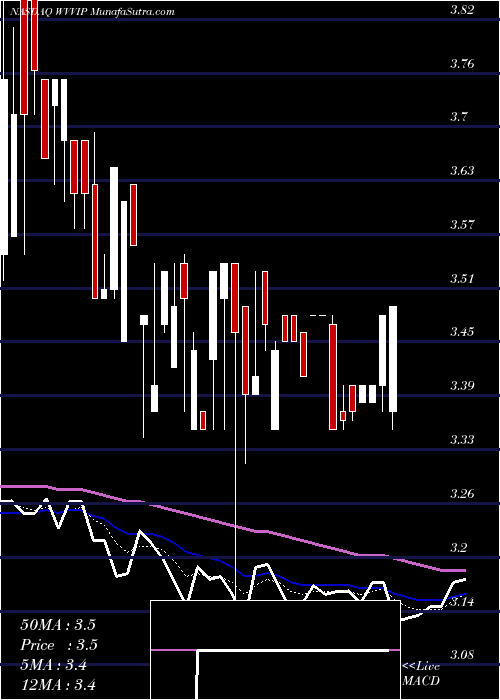Select the 3.39 price axis label
The image size is (500, 700).
point(461,386)
